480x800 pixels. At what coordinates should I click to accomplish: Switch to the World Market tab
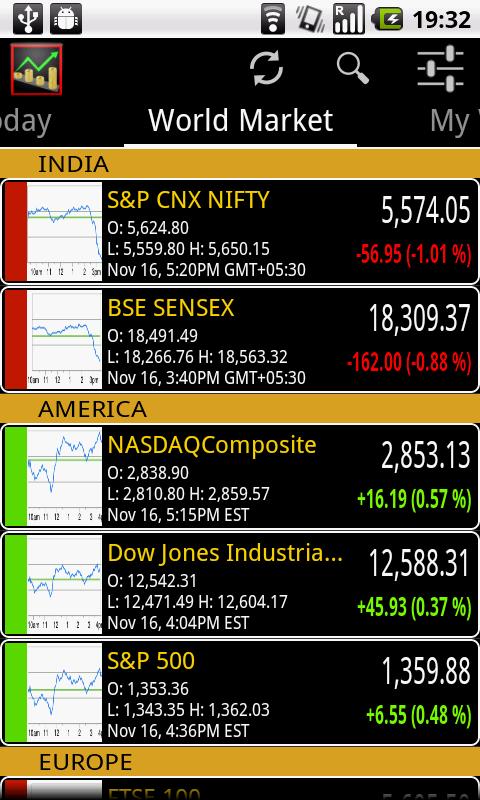pyautogui.click(x=240, y=120)
